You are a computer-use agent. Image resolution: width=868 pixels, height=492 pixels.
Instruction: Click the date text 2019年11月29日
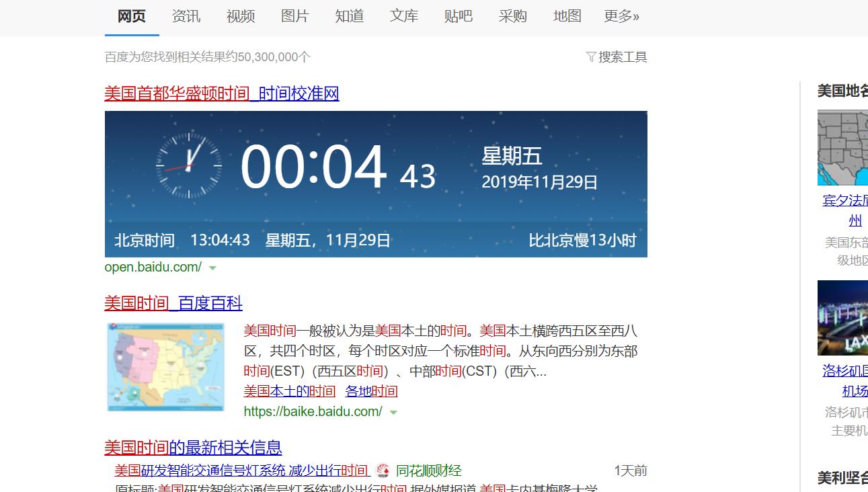pyautogui.click(x=539, y=182)
